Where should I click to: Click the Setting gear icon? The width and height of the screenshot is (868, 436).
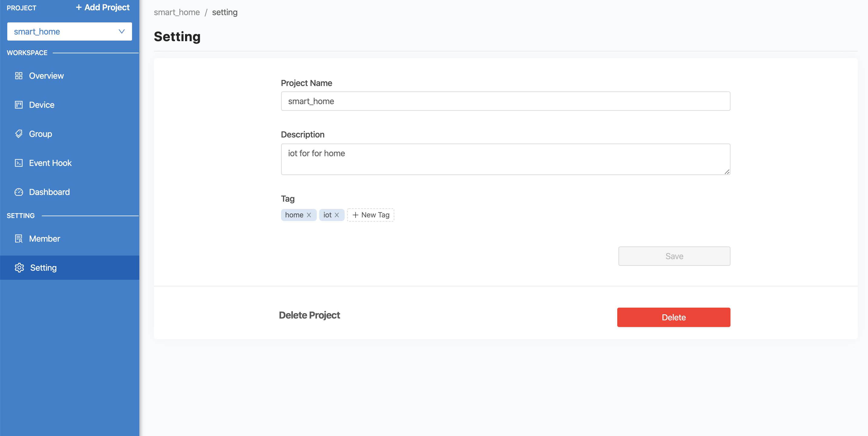click(x=19, y=268)
